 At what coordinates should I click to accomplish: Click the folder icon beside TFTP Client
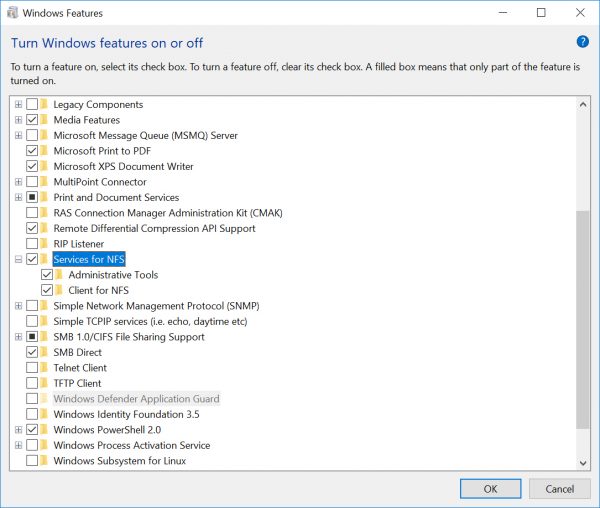(44, 383)
